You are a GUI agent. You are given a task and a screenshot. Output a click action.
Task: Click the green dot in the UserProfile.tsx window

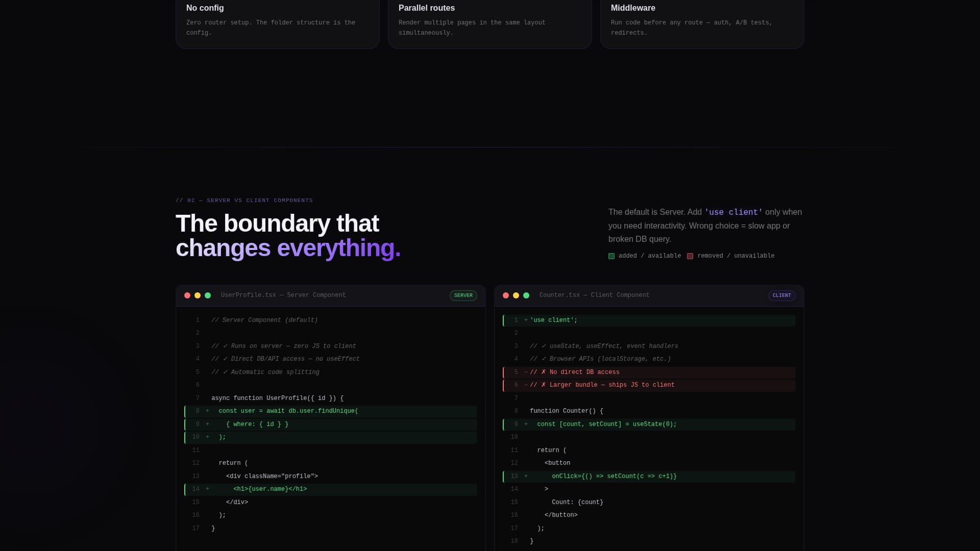click(208, 295)
